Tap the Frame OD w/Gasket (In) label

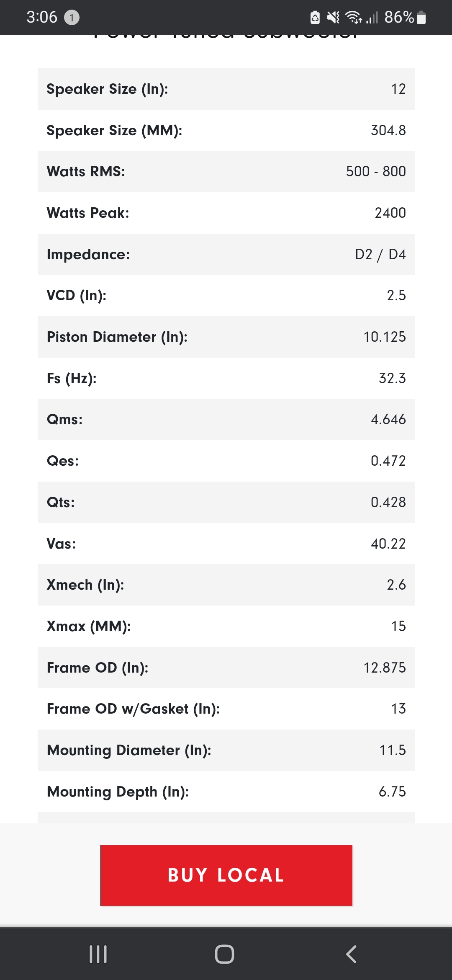[x=133, y=709]
